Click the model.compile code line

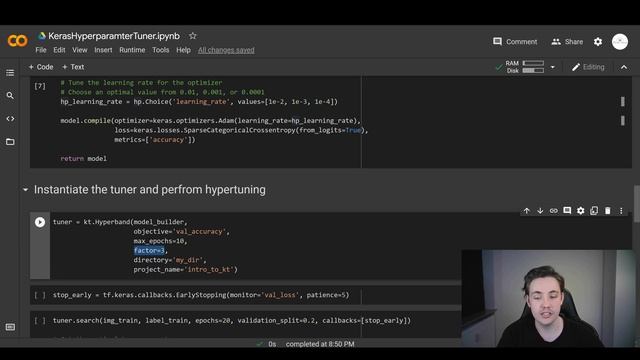tap(211, 121)
